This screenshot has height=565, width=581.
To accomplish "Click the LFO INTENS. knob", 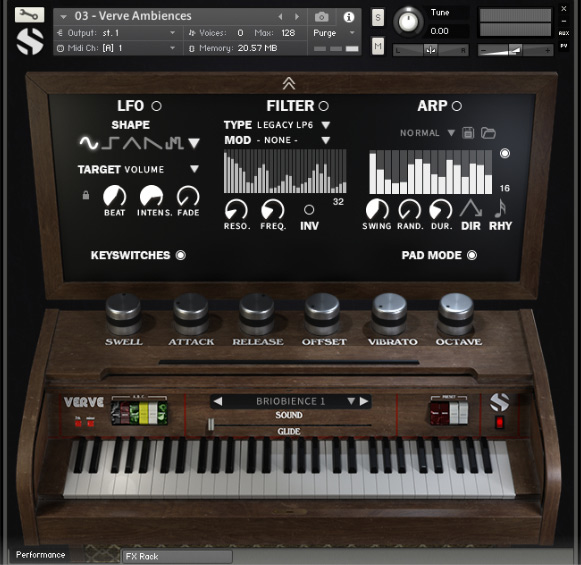I will (x=152, y=196).
